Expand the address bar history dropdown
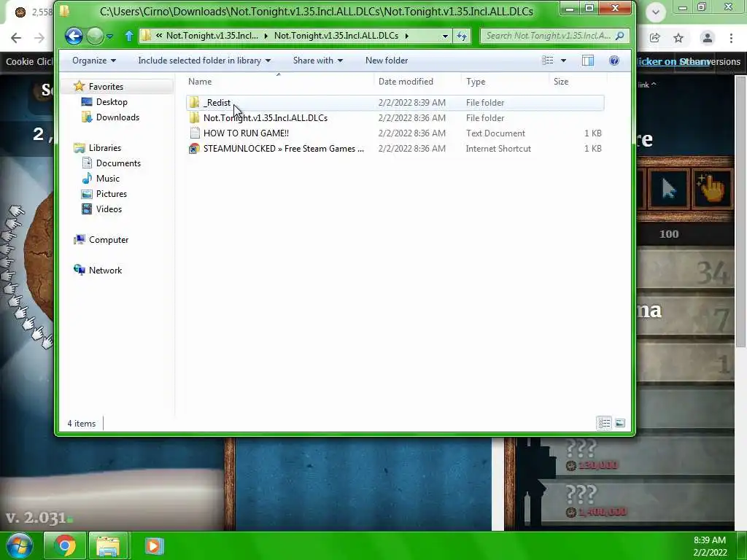 tap(445, 36)
